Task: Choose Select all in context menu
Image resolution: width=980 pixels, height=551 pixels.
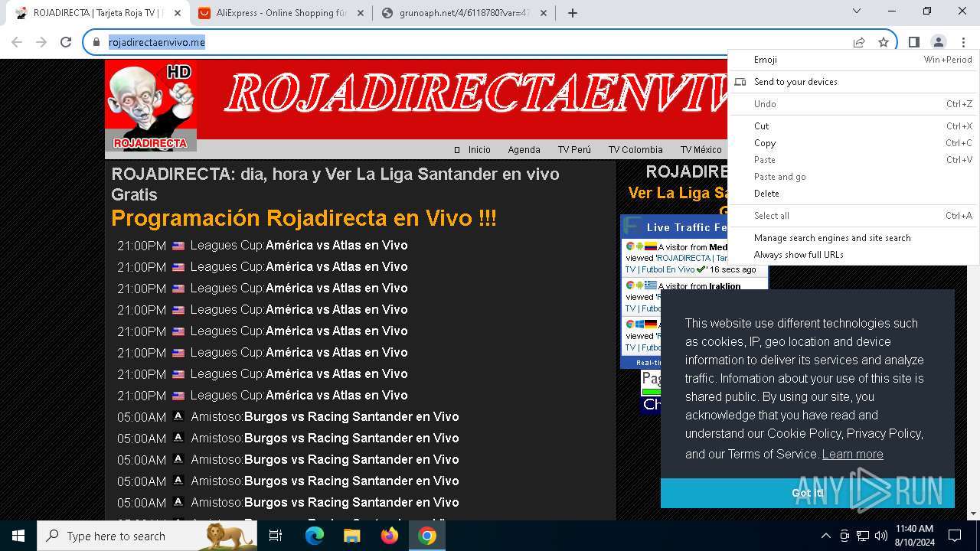Action: (x=853, y=216)
